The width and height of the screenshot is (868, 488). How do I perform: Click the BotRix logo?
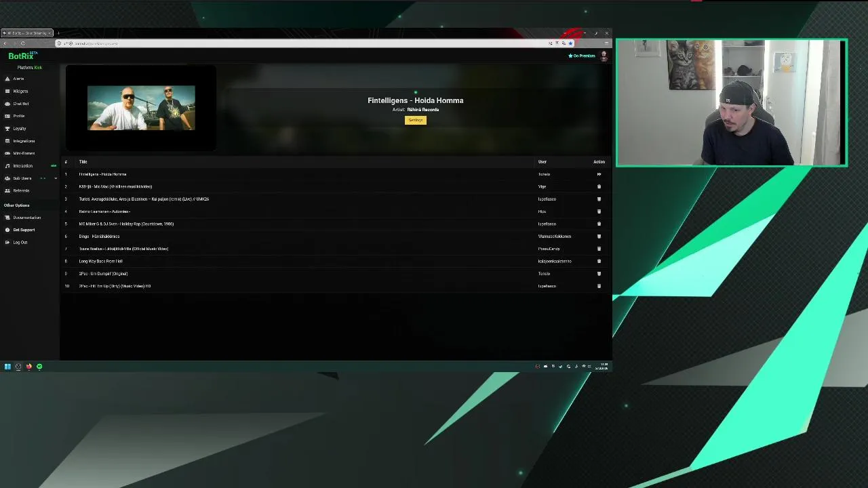point(23,56)
